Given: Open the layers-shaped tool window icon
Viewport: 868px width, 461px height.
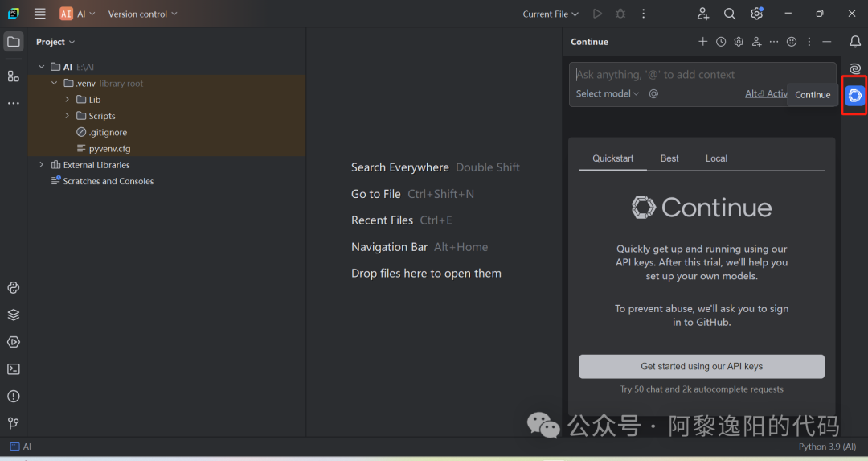Looking at the screenshot, I should (x=14, y=315).
